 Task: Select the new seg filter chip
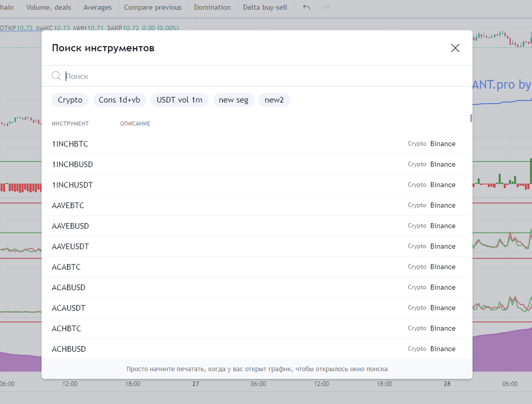tap(233, 100)
